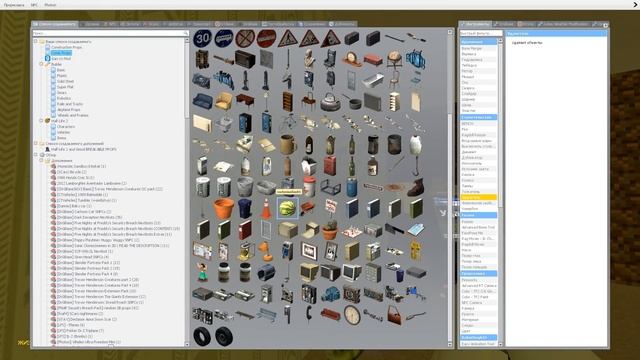Switch to the NPC spawn menu tab

point(110,24)
